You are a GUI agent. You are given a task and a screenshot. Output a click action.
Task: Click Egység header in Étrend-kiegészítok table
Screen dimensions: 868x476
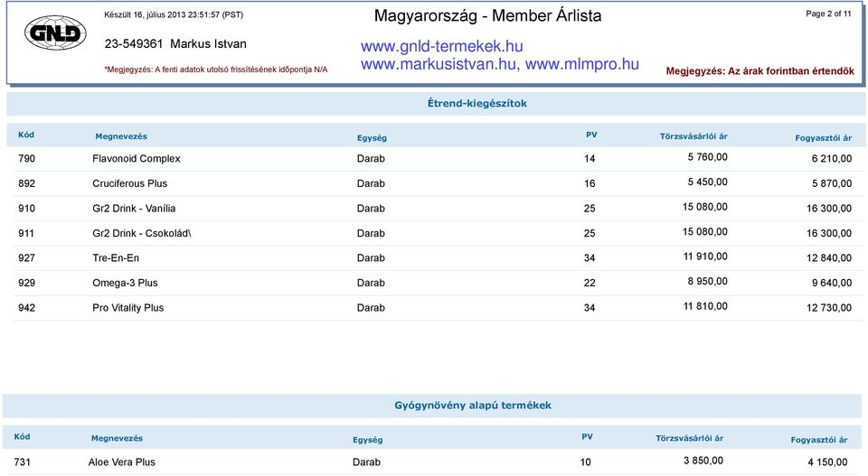pyautogui.click(x=372, y=138)
